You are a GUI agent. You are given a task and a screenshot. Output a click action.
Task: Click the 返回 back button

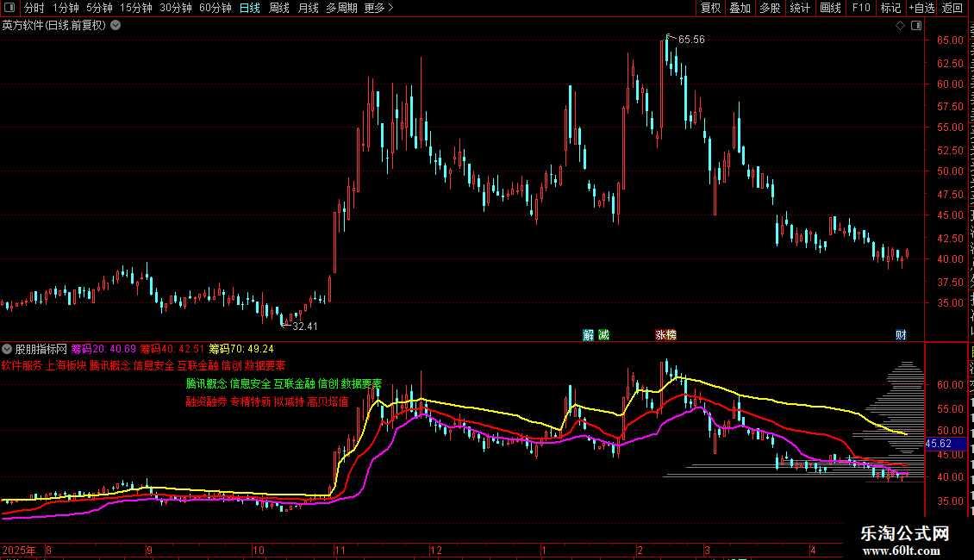pos(952,8)
